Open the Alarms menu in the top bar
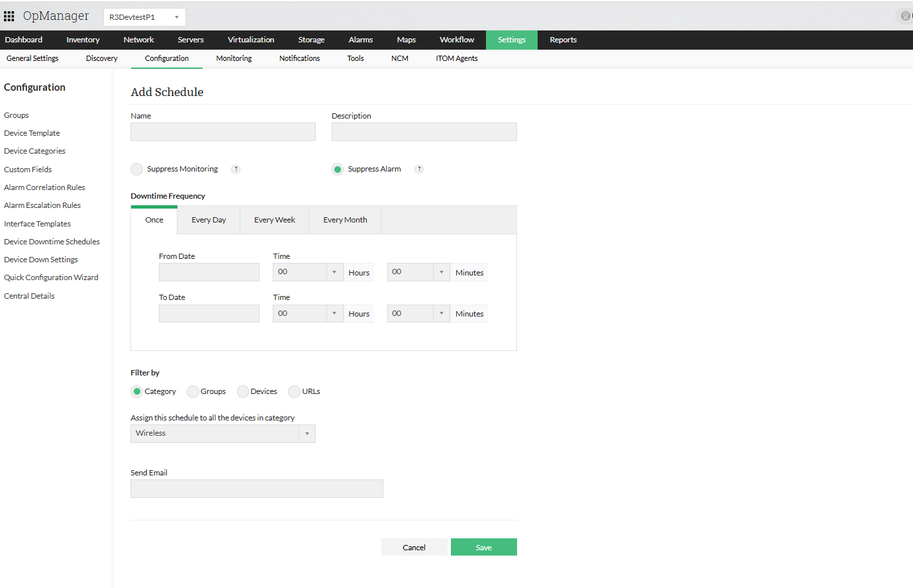This screenshot has height=588, width=913. point(360,40)
